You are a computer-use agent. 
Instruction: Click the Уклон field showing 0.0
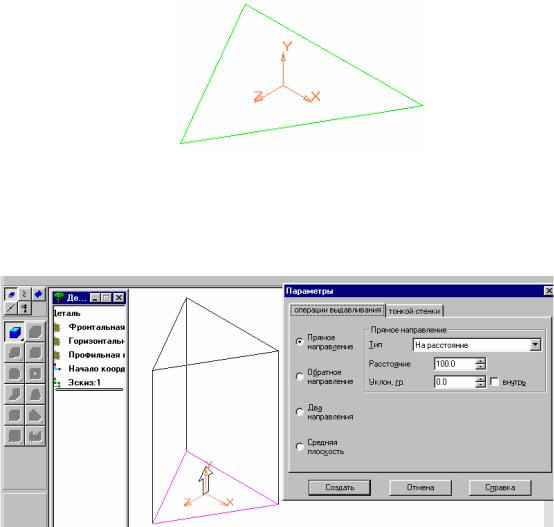(x=454, y=382)
